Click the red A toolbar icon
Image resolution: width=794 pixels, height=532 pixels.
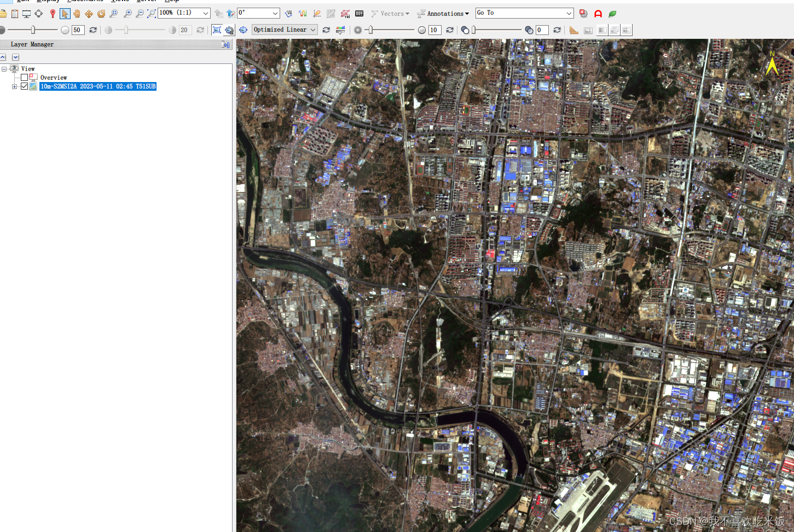pos(598,14)
